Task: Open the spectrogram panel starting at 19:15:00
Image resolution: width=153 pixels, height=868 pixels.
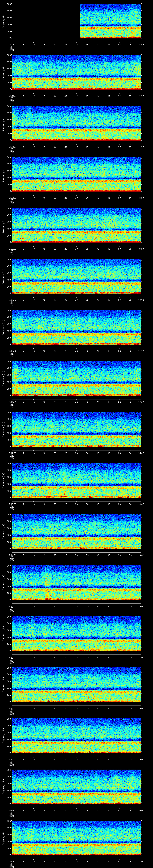Action: pyautogui.click(x=76, y=582)
